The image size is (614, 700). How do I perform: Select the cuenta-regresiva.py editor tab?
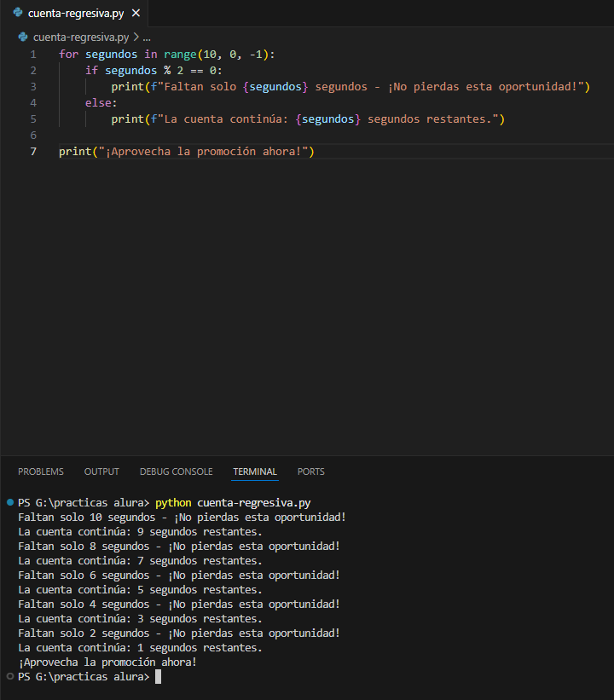(77, 13)
